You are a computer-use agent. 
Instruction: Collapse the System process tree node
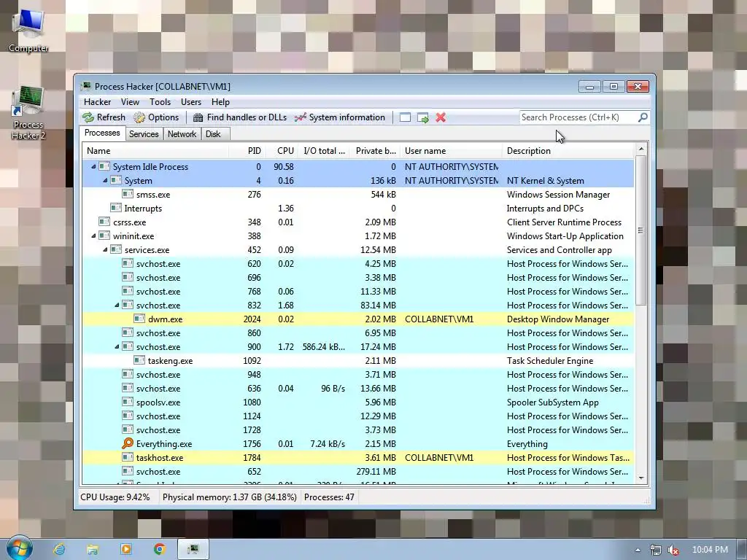point(105,181)
